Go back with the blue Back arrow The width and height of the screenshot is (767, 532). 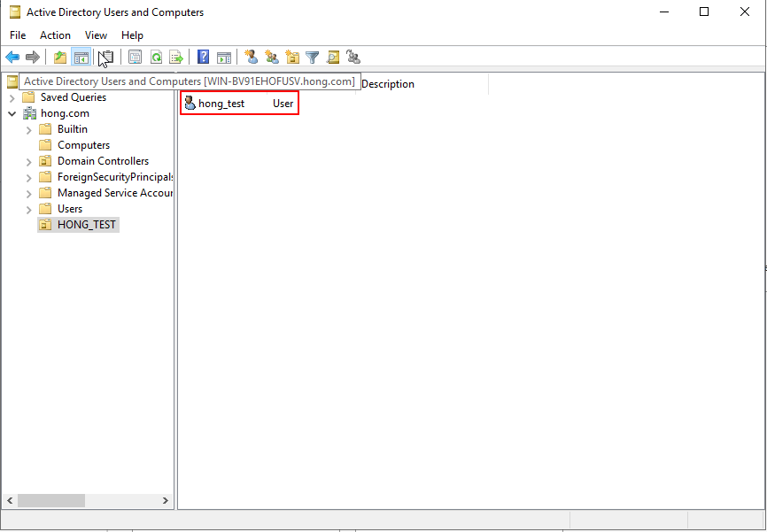[12, 58]
